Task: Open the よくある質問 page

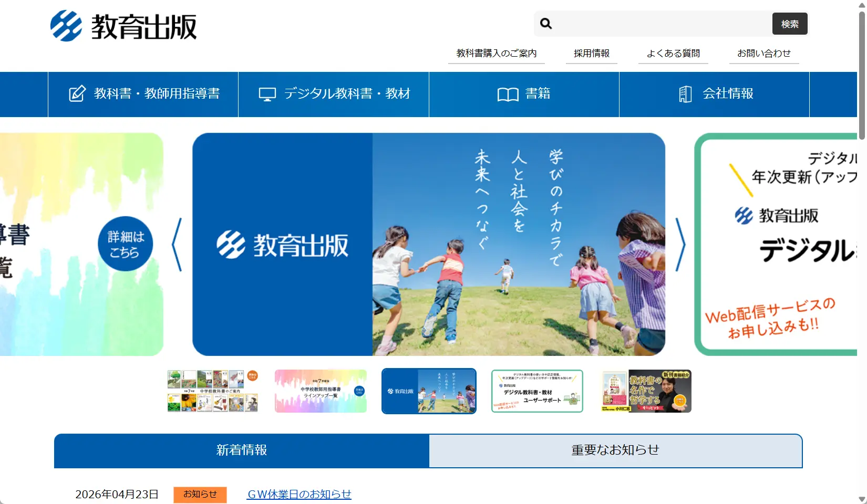Action: [x=673, y=52]
